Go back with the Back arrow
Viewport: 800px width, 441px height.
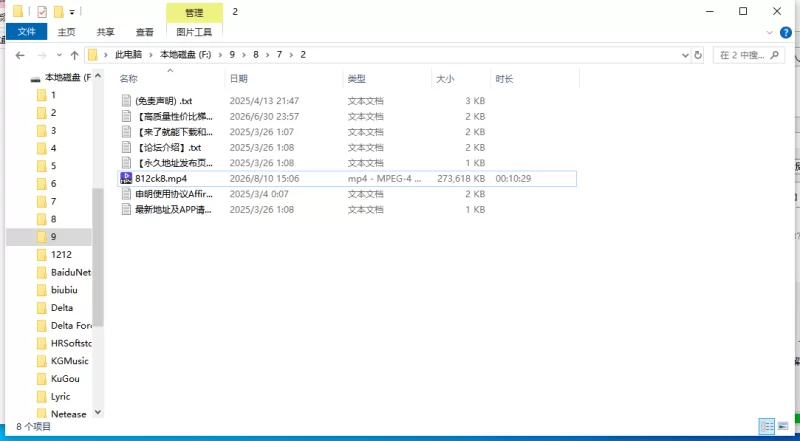click(20, 55)
